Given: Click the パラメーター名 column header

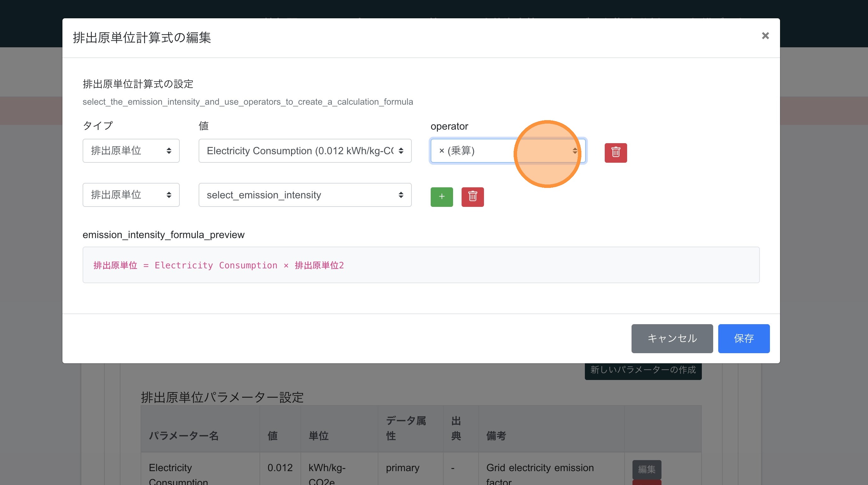Looking at the screenshot, I should (184, 435).
